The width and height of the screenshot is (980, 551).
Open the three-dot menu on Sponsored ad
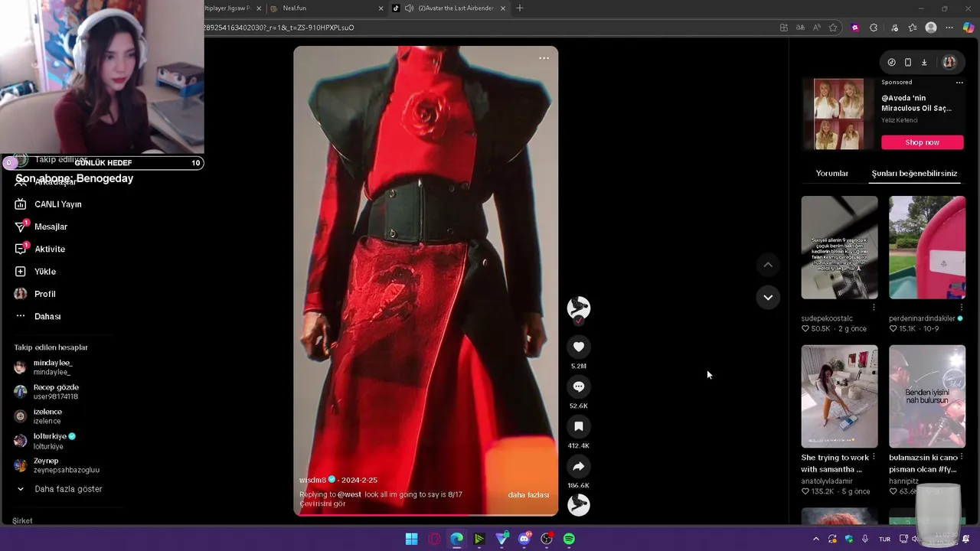pyautogui.click(x=959, y=83)
